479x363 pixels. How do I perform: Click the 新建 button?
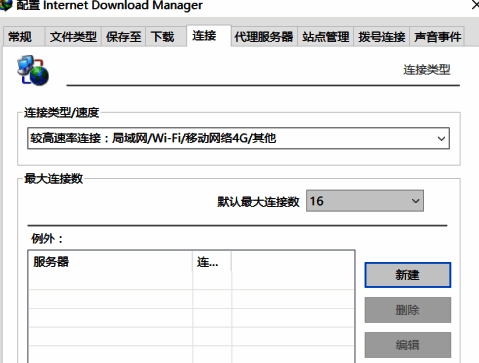point(408,275)
